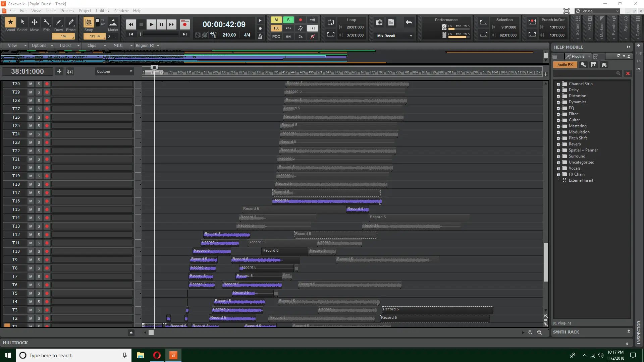The image size is (644, 362).
Task: Toggle the Snap to grid icon
Action: pos(89,22)
